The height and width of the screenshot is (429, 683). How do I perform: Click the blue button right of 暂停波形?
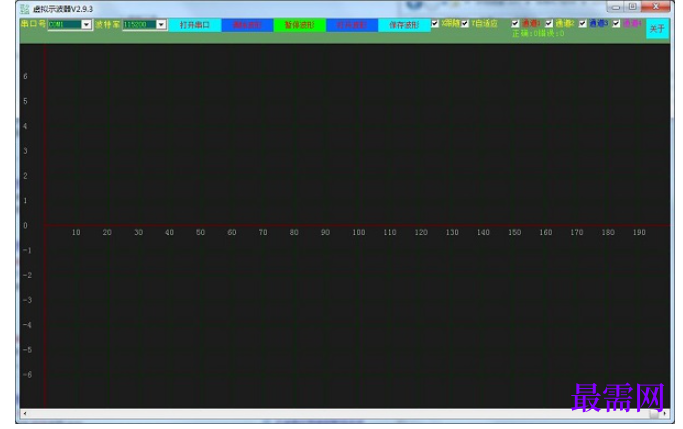click(352, 25)
